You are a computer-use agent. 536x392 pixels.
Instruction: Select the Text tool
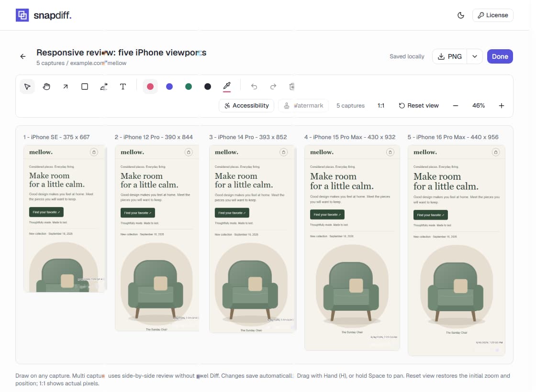pos(123,87)
